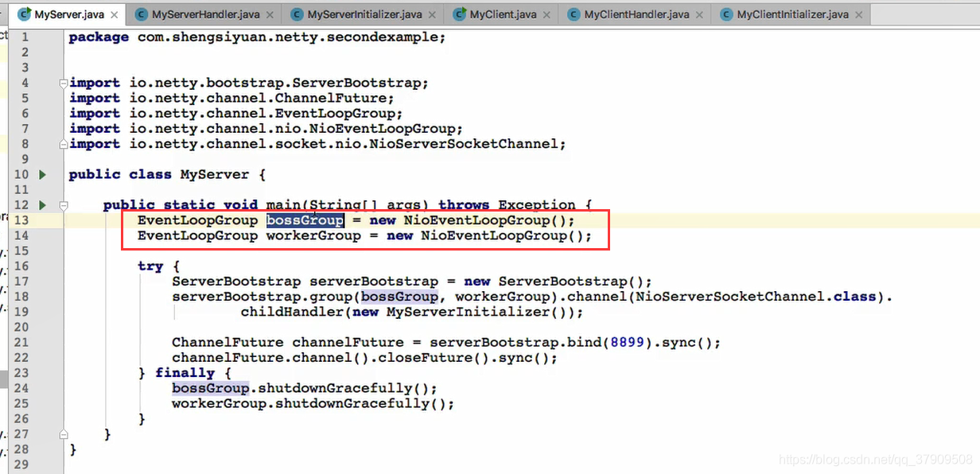Click bossGroup.shutdownGracefully() on line 24
The image size is (980, 474).
click(x=300, y=388)
